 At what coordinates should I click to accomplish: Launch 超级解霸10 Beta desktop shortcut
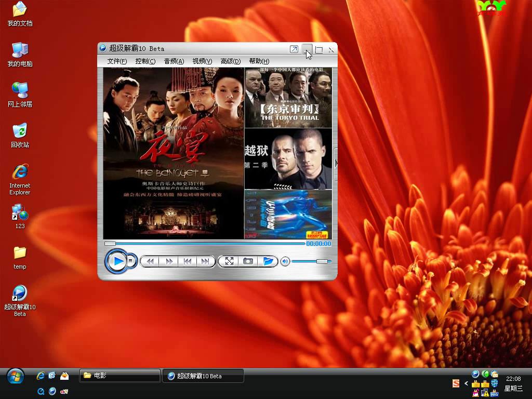[20, 301]
